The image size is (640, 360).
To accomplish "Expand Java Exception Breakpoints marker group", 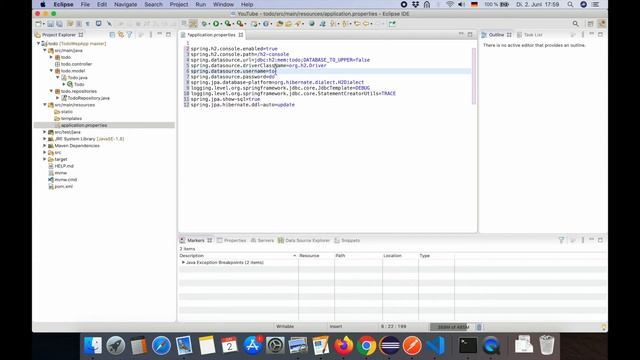I will tap(183, 262).
